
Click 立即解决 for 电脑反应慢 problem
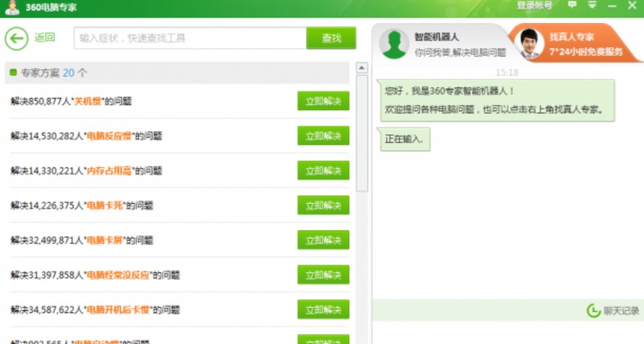tap(323, 136)
